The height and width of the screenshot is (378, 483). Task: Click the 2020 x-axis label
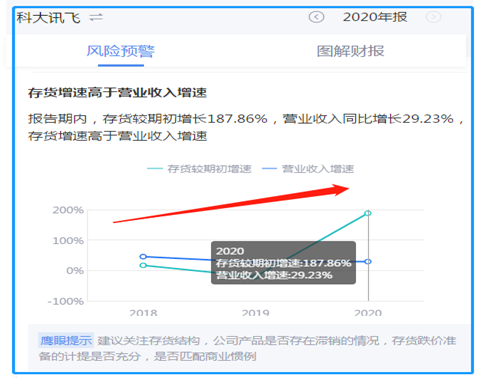pos(368,313)
